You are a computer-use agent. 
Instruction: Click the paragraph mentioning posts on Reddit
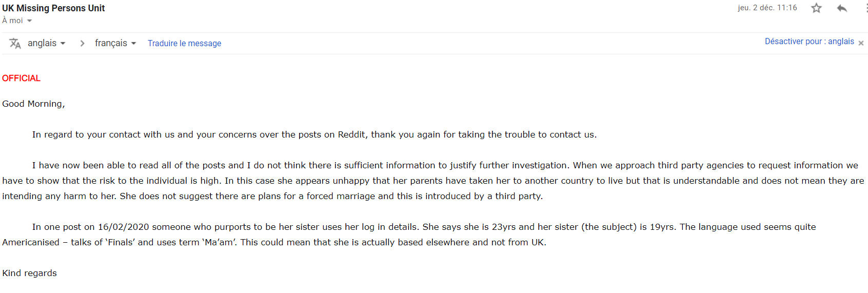click(x=314, y=134)
